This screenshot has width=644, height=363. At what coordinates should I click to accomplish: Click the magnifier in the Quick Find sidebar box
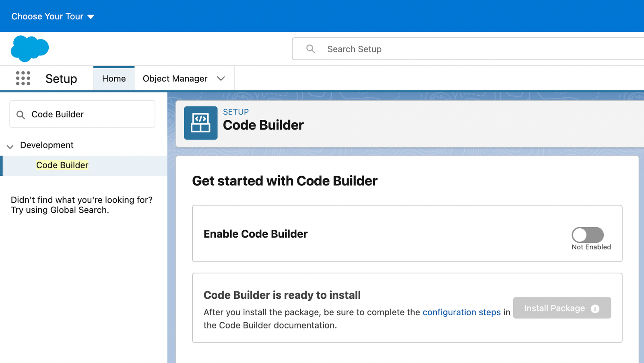pos(21,114)
